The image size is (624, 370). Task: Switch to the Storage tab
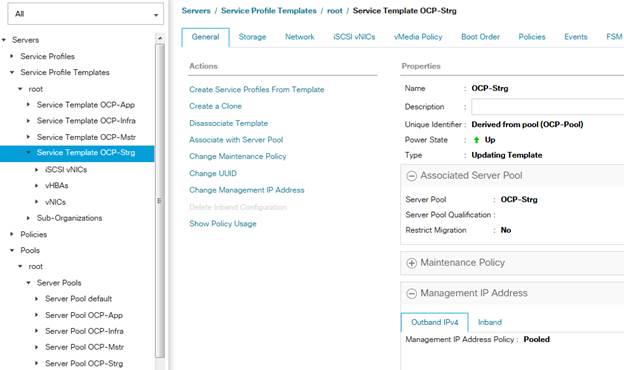(252, 37)
